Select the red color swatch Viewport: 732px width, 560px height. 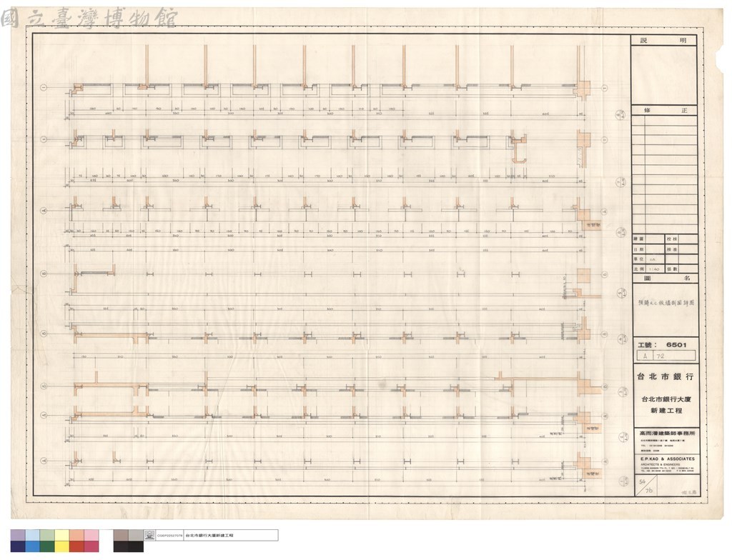[x=77, y=546]
